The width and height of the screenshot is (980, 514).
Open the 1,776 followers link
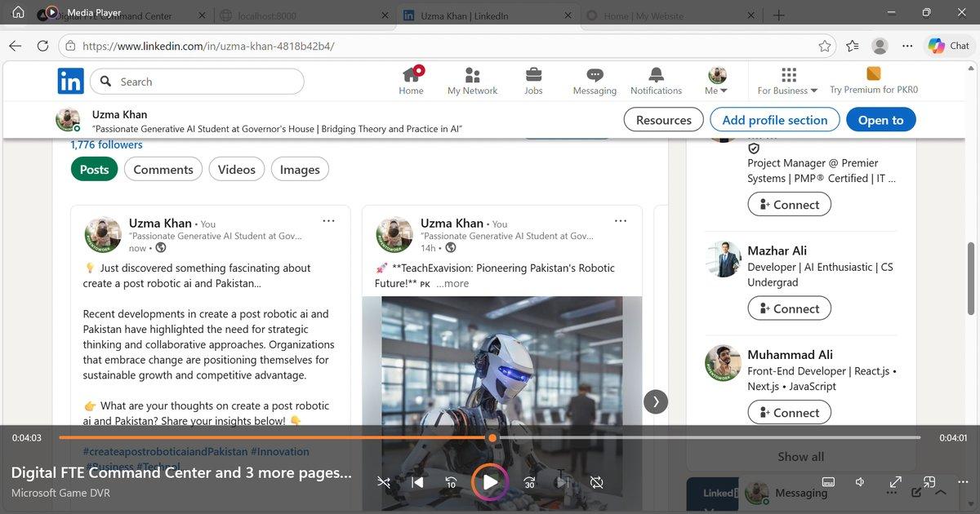106,144
